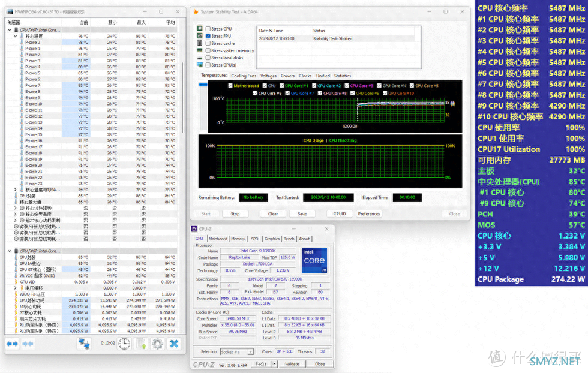Click the AIDA64 flame icon in title bar
The height and width of the screenshot is (373, 588).
tap(196, 12)
